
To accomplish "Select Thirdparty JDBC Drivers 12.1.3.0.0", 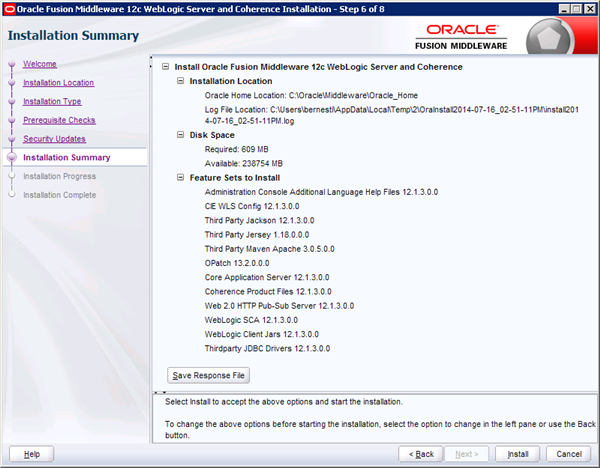I will pyautogui.click(x=267, y=349).
